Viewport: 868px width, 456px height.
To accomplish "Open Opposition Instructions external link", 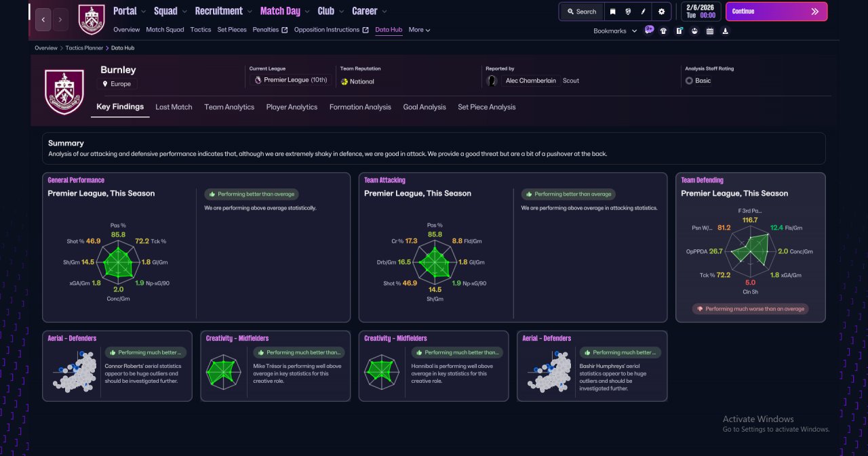I will point(331,30).
